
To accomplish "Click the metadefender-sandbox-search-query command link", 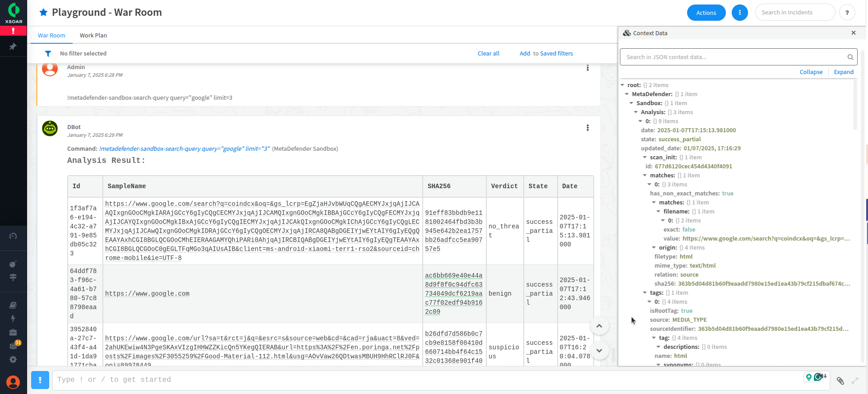I will [184, 148].
